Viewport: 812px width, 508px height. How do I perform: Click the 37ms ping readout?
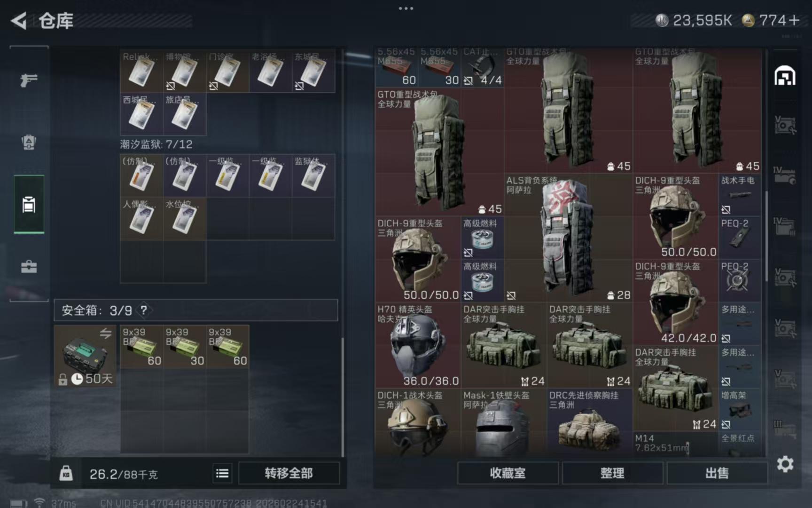coord(63,503)
